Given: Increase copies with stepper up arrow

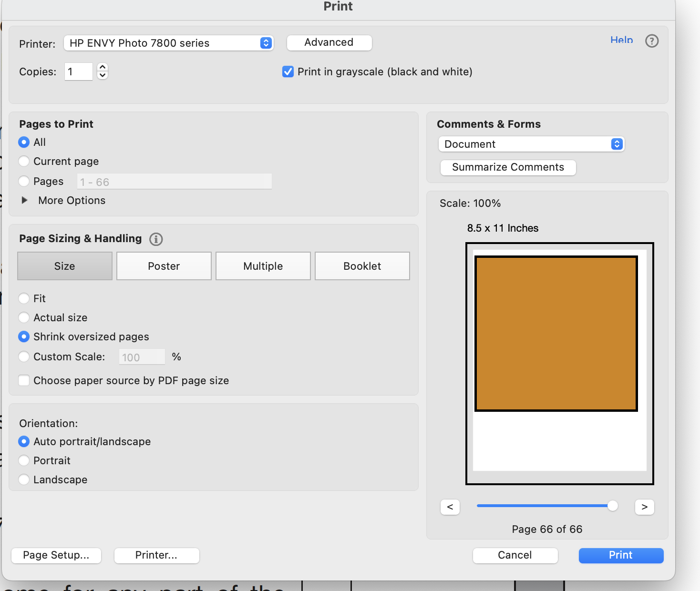Looking at the screenshot, I should (x=103, y=67).
